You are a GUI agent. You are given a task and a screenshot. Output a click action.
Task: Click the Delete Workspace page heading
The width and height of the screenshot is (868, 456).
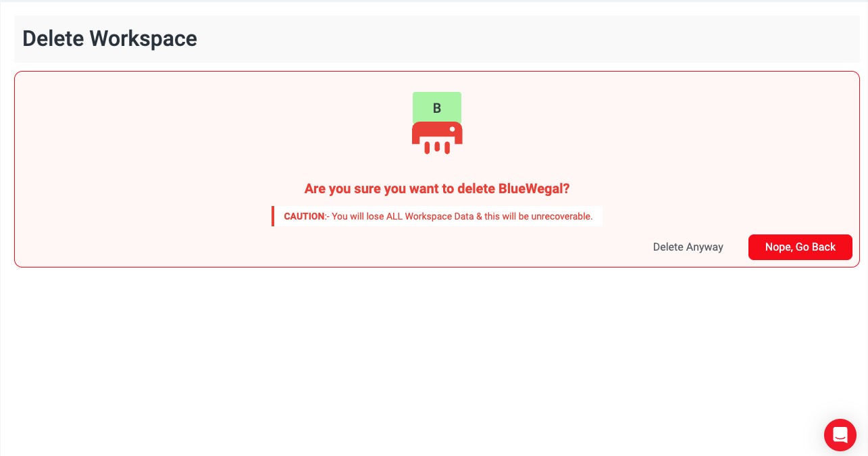[x=109, y=39]
